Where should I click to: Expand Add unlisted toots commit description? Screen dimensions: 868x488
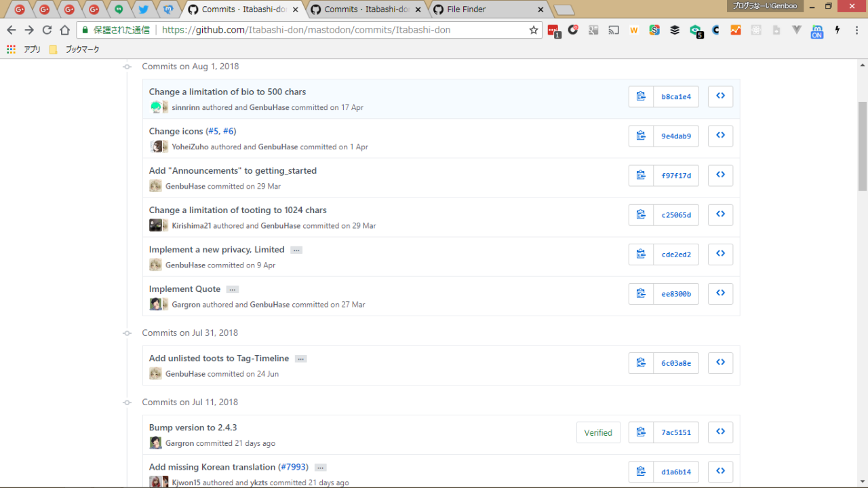tap(301, 359)
